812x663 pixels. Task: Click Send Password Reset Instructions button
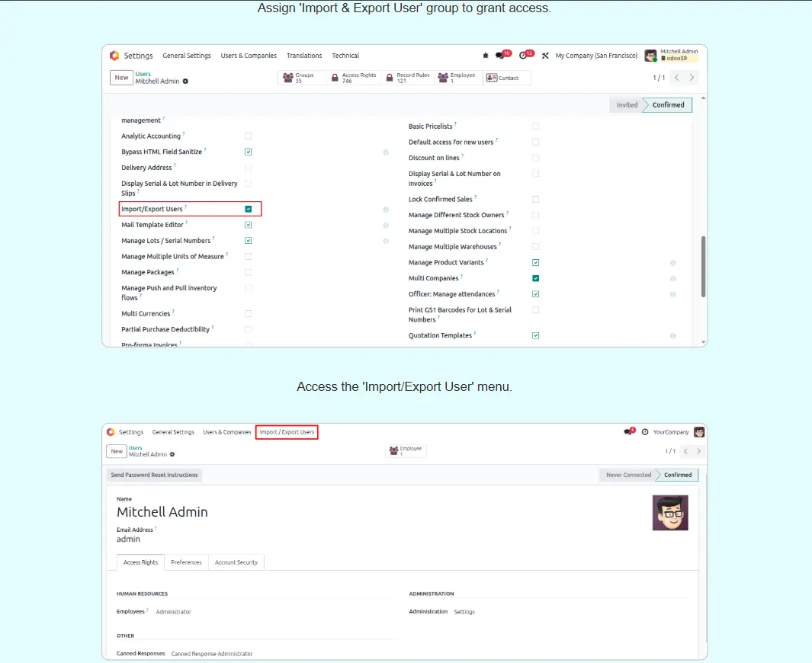point(155,475)
